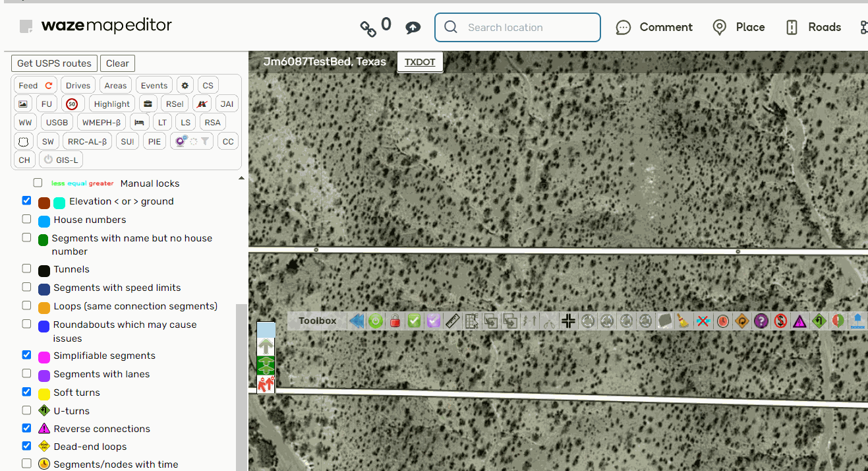Click the Highlight button
The image size is (868, 471).
point(112,104)
